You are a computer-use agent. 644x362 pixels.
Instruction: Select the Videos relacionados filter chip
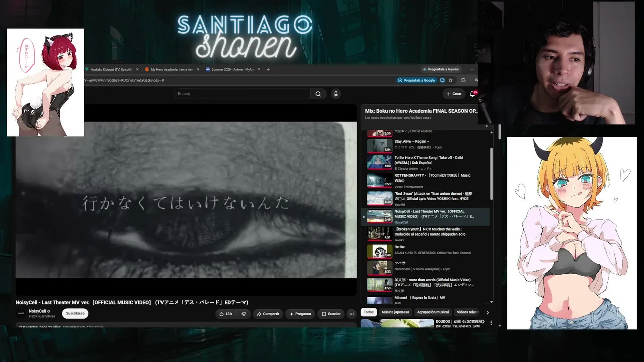468,312
